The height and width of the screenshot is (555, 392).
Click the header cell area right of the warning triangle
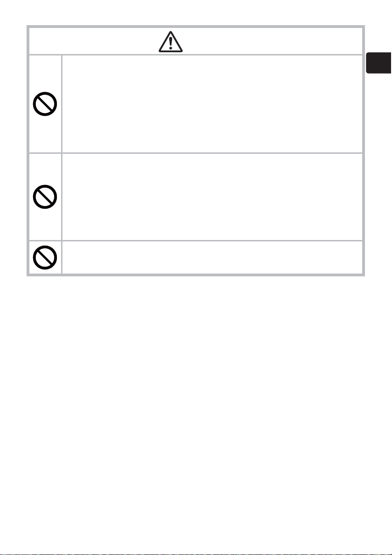[x=273, y=41]
